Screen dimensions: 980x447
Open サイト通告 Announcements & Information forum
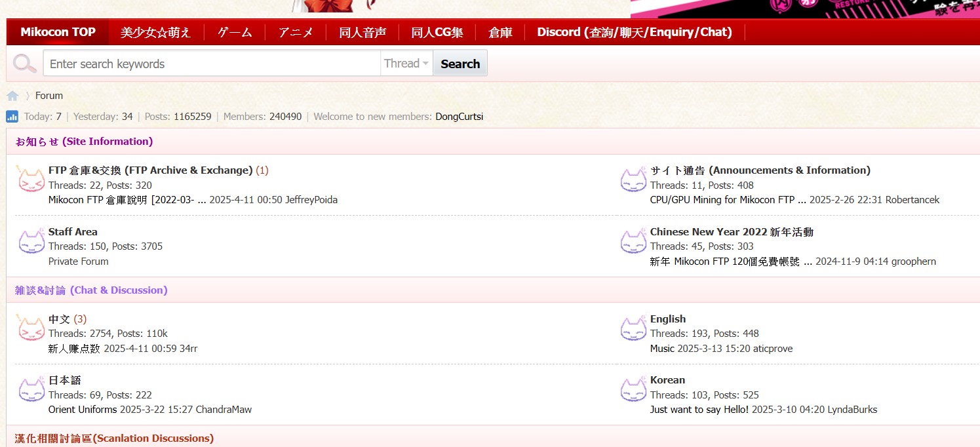[760, 170]
